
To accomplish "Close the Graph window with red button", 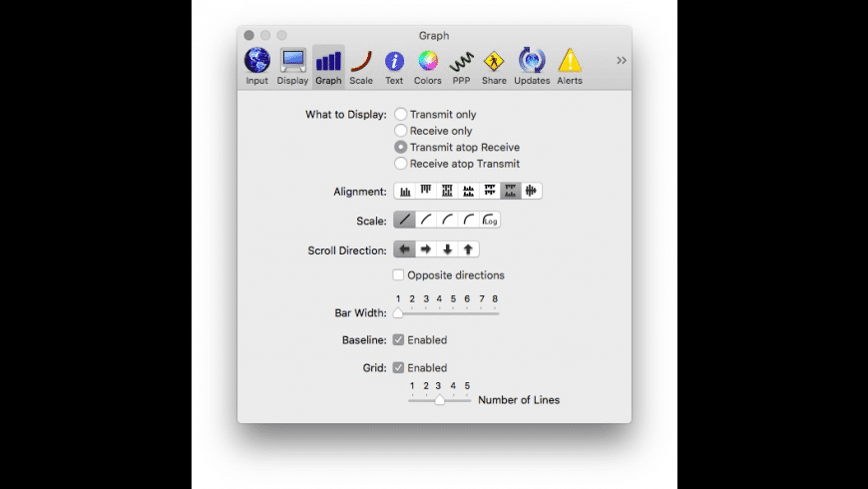I will point(249,36).
